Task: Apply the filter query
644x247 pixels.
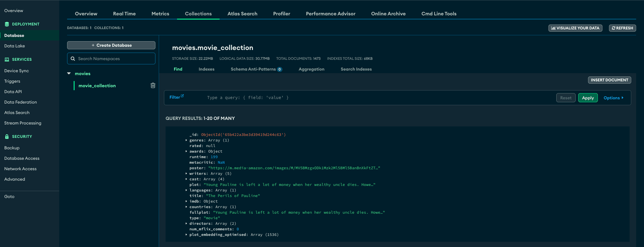Action: [x=588, y=98]
